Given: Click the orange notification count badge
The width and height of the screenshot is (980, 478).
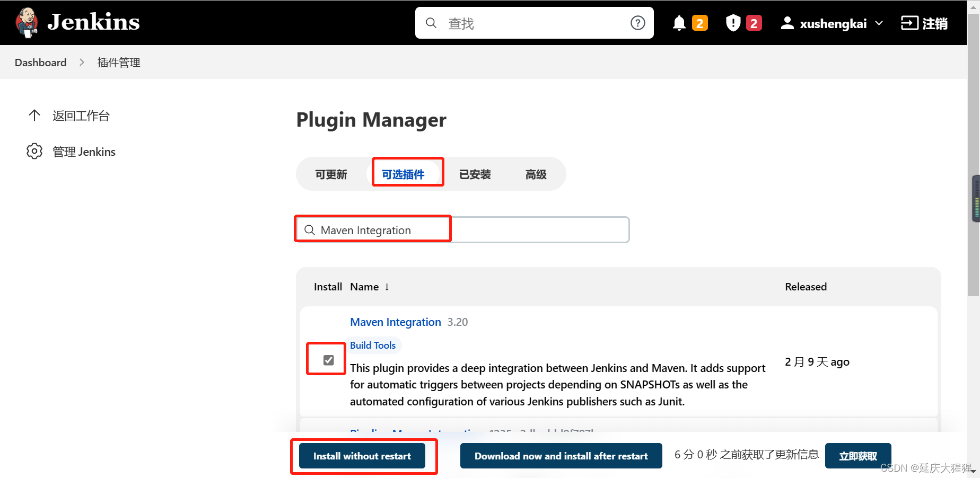Looking at the screenshot, I should coord(700,23).
